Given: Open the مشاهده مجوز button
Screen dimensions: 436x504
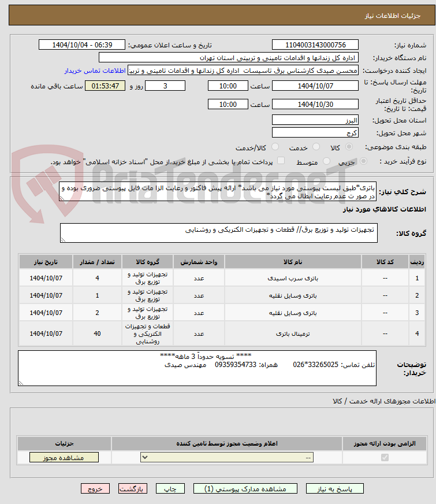Looking at the screenshot, I should (x=64, y=457).
